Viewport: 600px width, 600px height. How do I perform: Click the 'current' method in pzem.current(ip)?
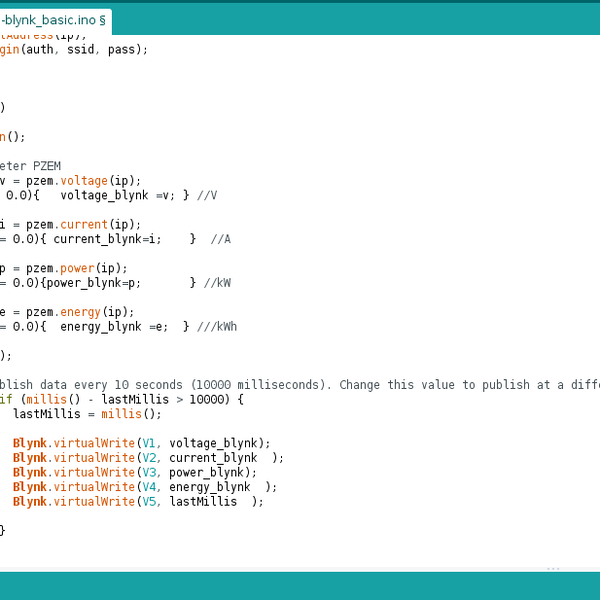84,225
